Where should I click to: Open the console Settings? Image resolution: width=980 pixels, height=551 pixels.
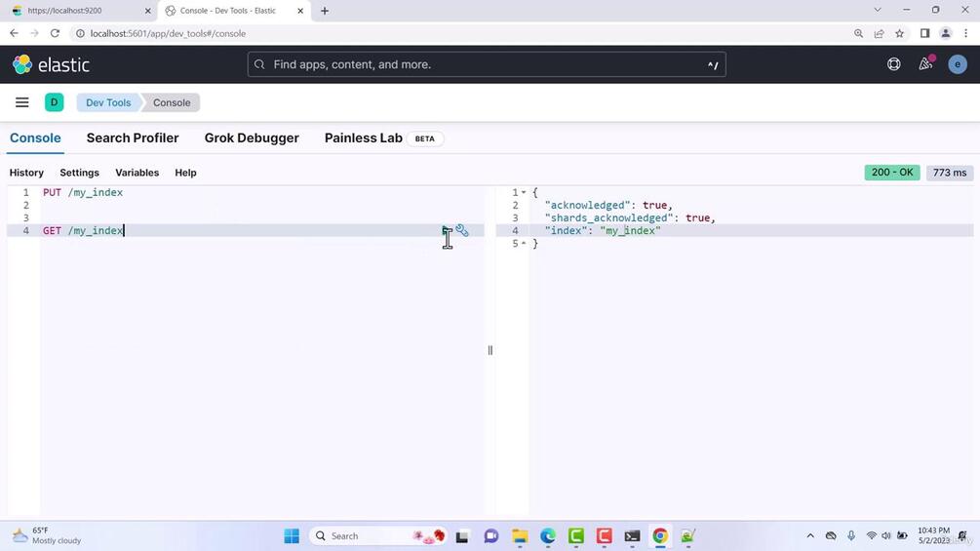coord(79,173)
